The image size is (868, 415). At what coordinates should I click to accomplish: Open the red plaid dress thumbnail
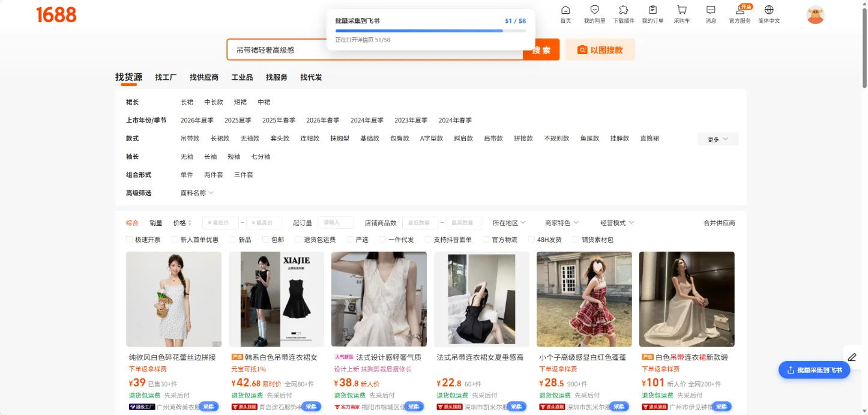[x=584, y=299]
